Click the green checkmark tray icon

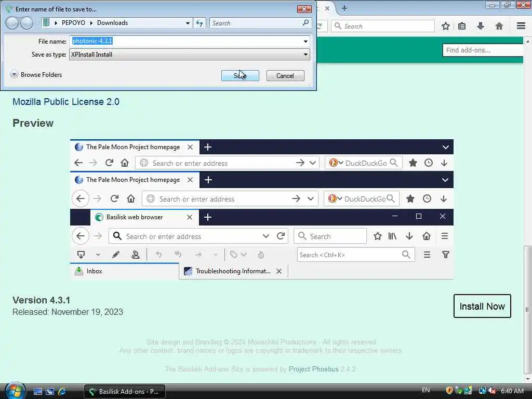(459, 391)
